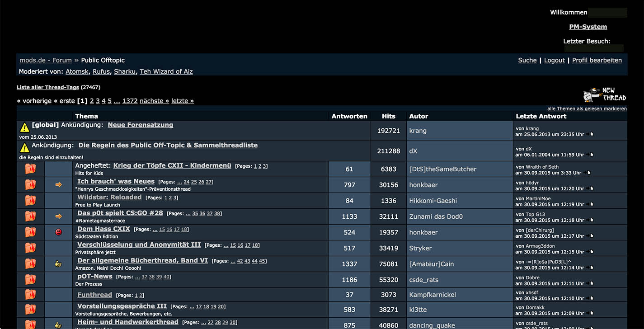Click folder icon for Ich brauch' was Neues
This screenshot has height=329, width=644.
coord(30,185)
